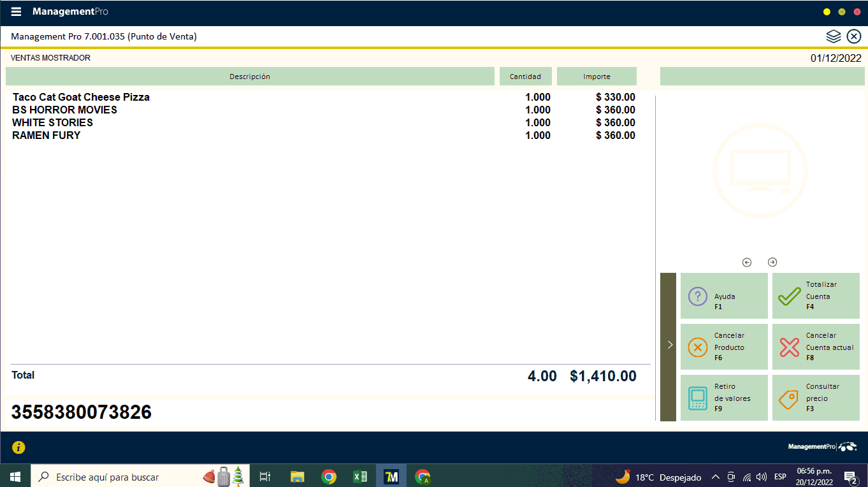Click Totalizar Cuenta green checkmark button
Screen dimensions: 868x487
816,296
